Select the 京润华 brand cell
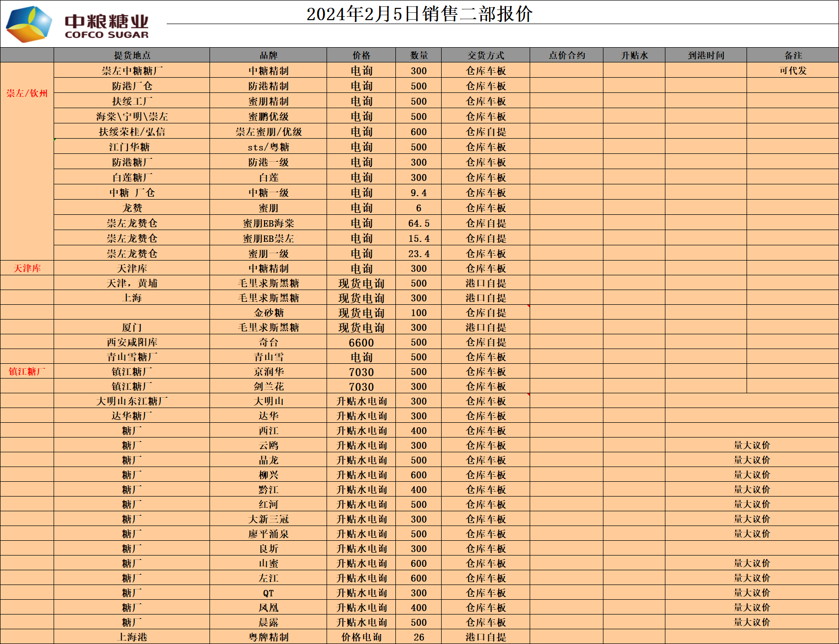This screenshot has height=644, width=839. click(268, 372)
